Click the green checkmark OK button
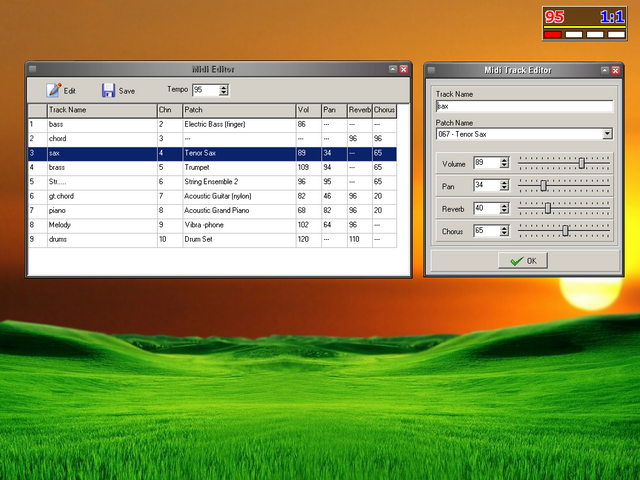The height and width of the screenshot is (480, 640). pos(522,260)
